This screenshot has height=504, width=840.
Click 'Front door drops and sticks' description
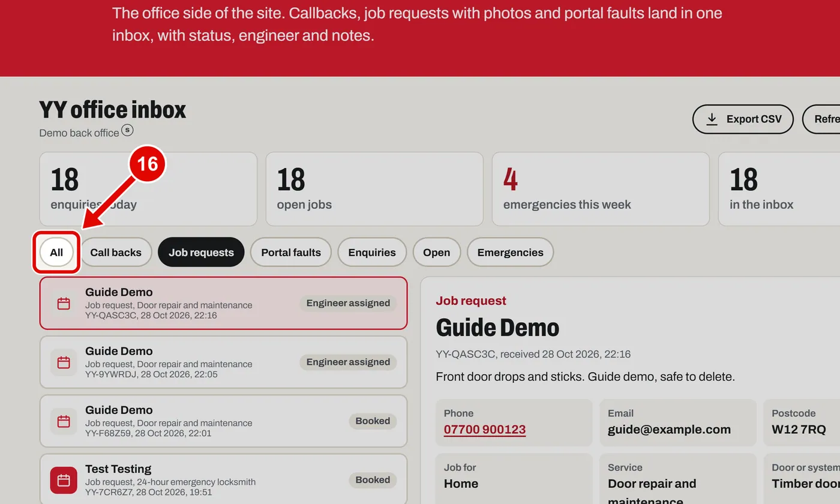585,377
